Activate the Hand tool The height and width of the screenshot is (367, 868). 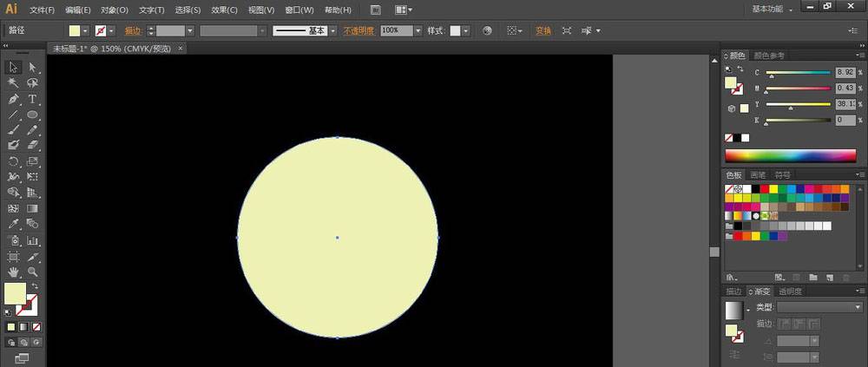click(x=14, y=272)
